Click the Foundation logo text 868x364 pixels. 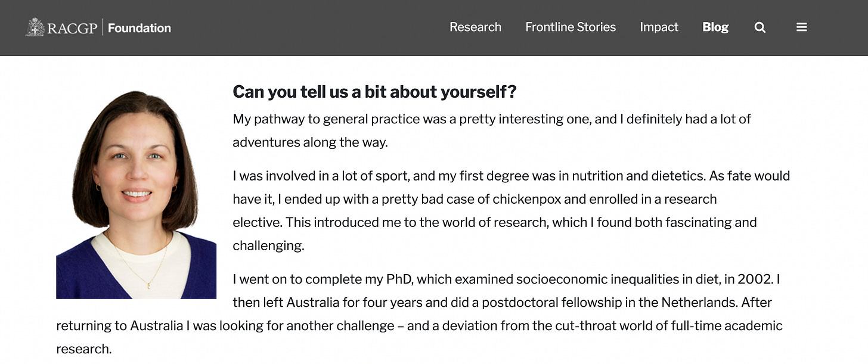point(139,28)
